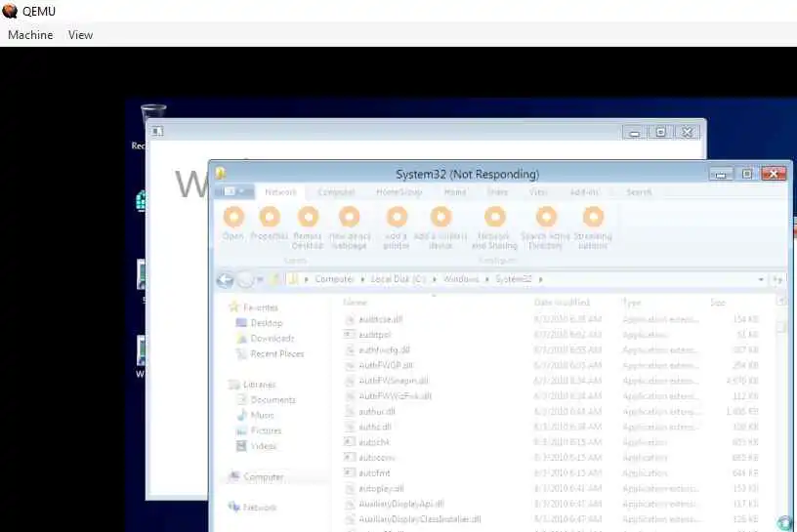Expand the arrow after Computer breadcrumb
The image size is (797, 532).
[x=362, y=279]
